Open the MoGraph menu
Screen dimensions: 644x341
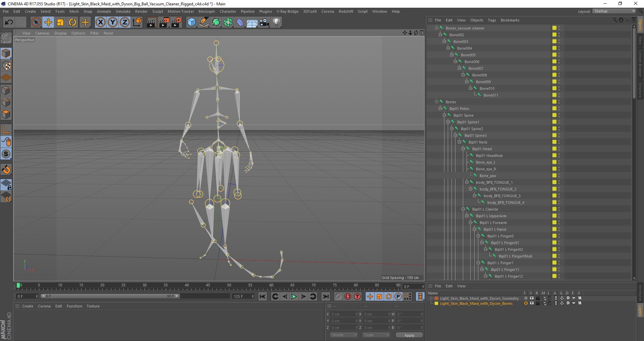[207, 11]
